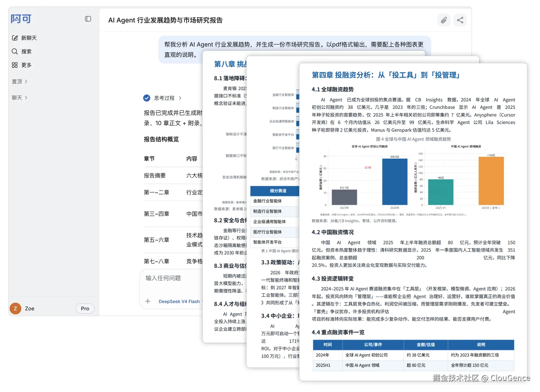
Task: Click the magnifier search icon
Action: pos(15,51)
